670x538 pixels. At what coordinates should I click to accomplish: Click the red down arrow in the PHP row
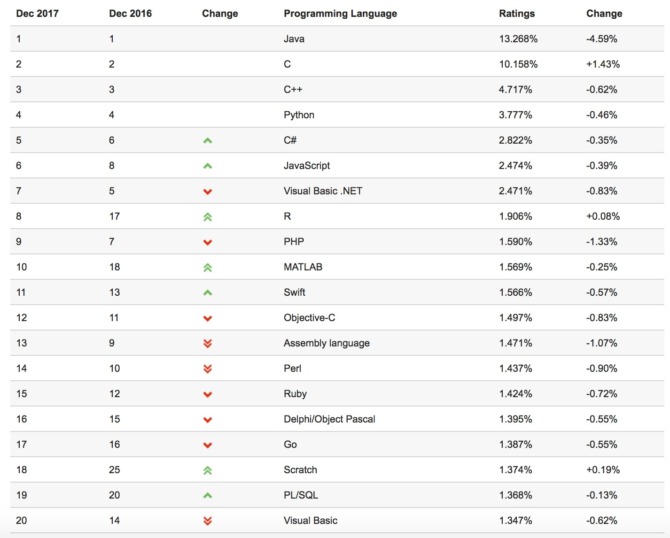pyautogui.click(x=207, y=242)
